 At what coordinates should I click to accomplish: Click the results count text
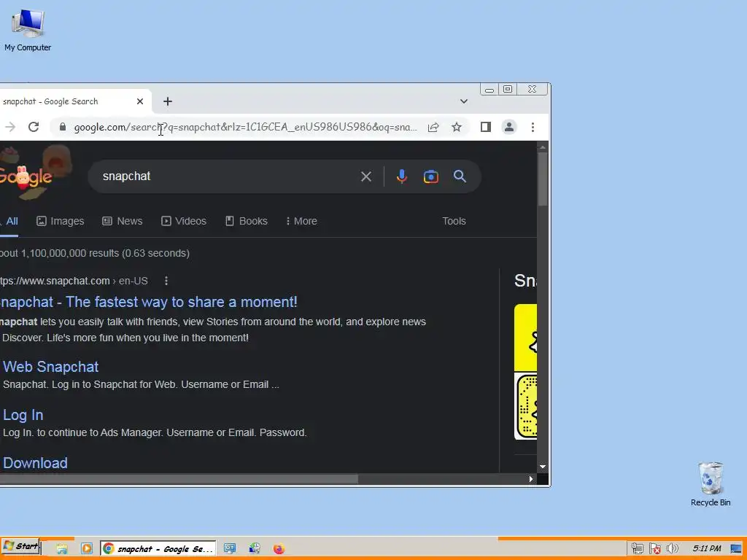(x=95, y=253)
